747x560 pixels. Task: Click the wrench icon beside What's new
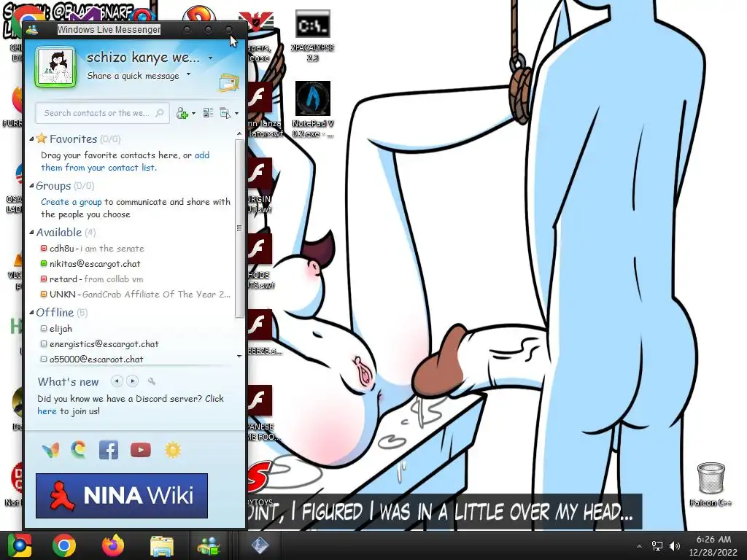152,381
